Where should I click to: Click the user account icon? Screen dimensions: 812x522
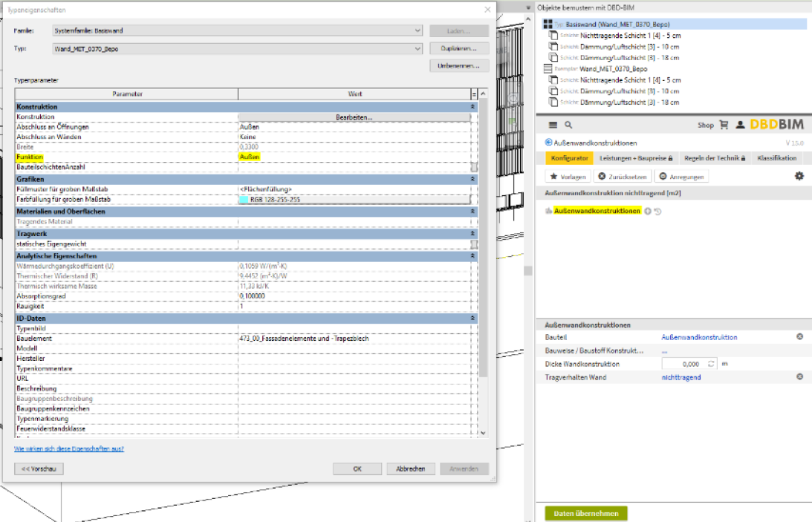tap(738, 125)
